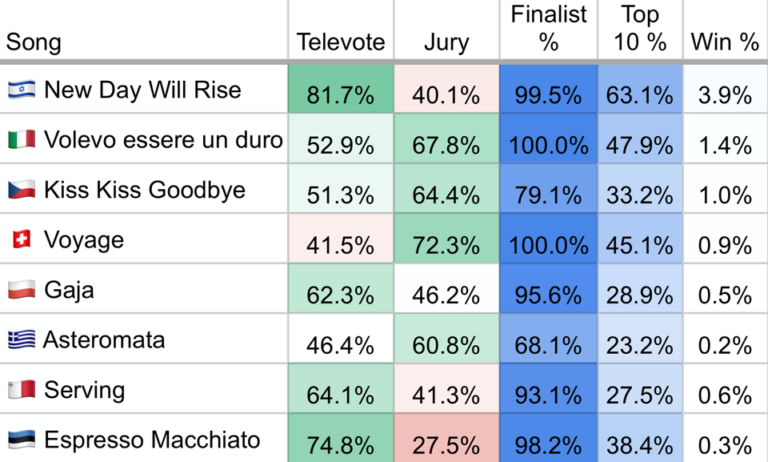Click the 3.9% win cell
This screenshot has width=768, height=462.
725,89
